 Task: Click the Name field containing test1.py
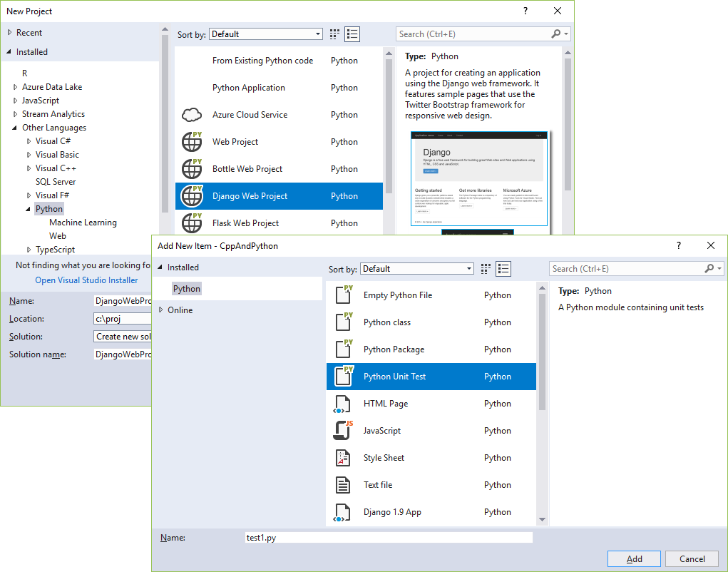(385, 537)
